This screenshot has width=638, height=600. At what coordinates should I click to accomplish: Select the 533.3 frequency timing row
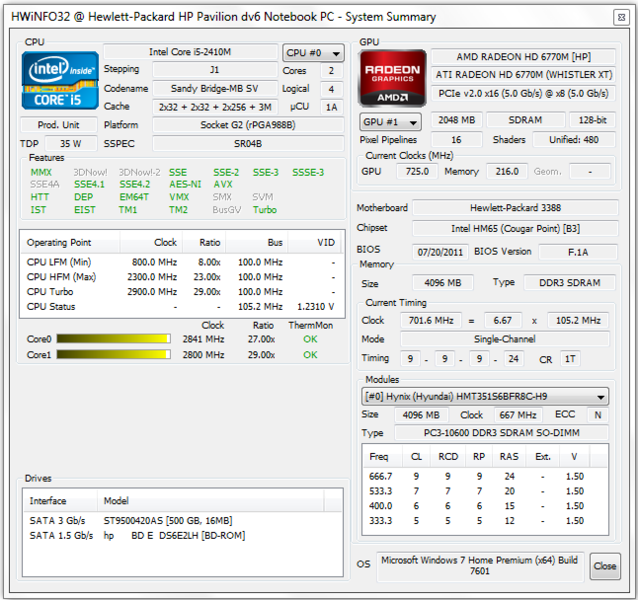coord(485,491)
